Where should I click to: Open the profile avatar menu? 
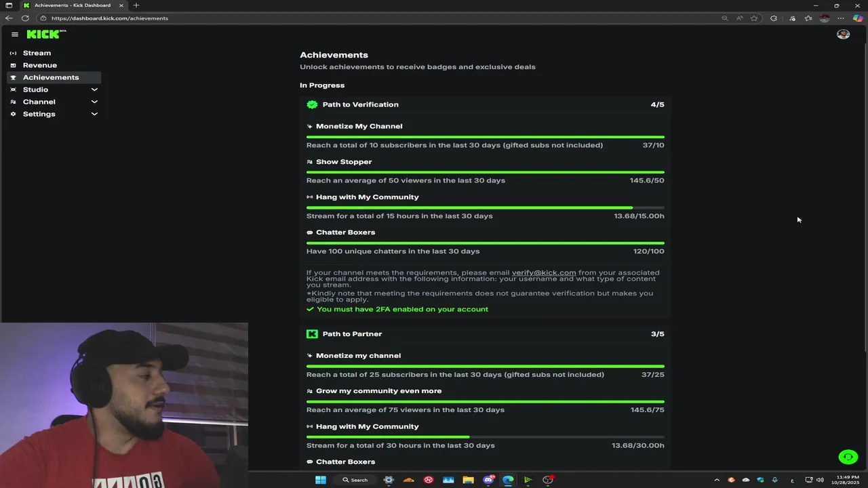click(843, 34)
